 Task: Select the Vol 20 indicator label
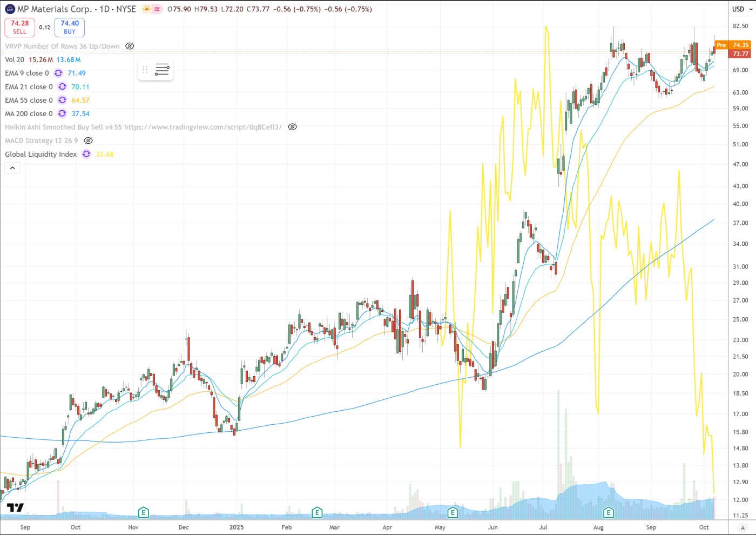click(x=15, y=60)
